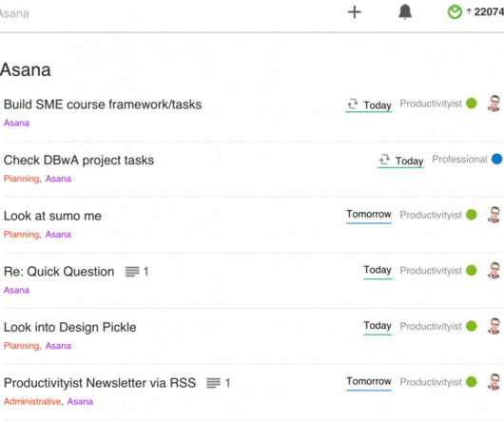Open Tomorrow due date on Look at sumo me
The height and width of the screenshot is (421, 504).
tap(369, 214)
